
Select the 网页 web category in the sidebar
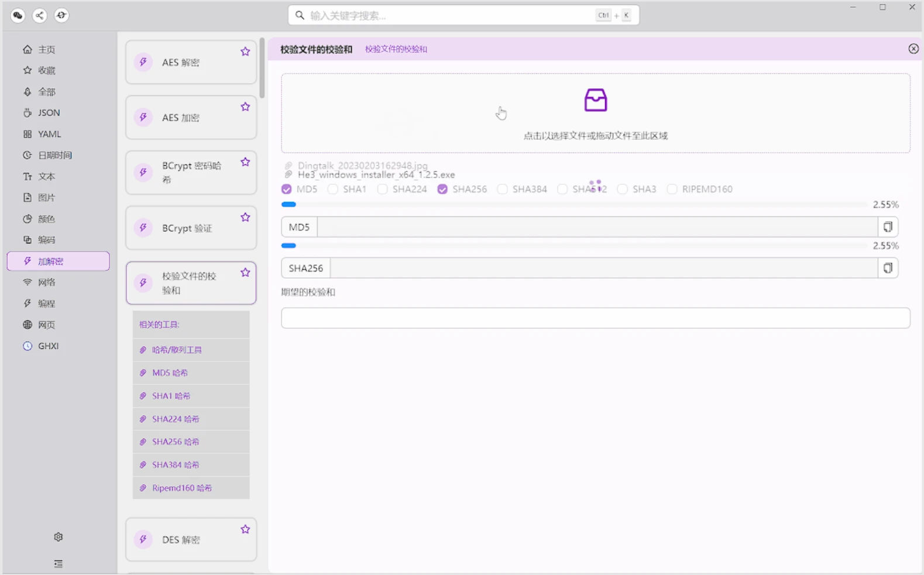tap(58, 325)
